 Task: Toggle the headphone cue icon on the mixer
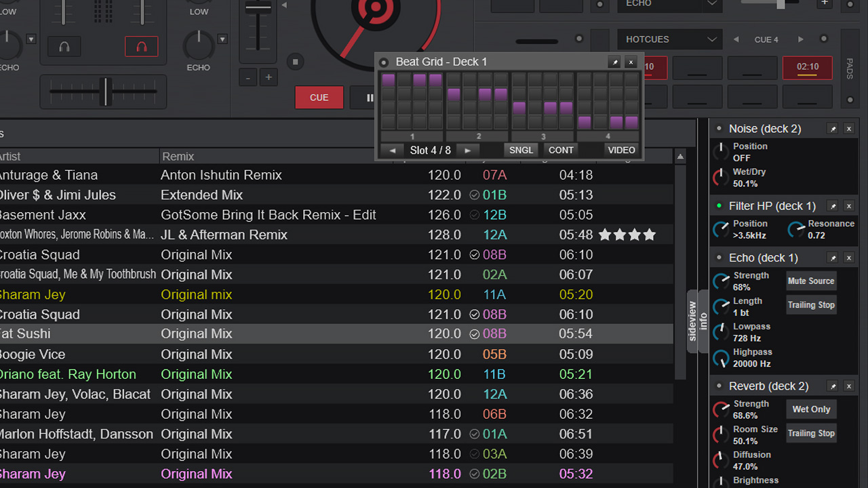click(x=64, y=46)
